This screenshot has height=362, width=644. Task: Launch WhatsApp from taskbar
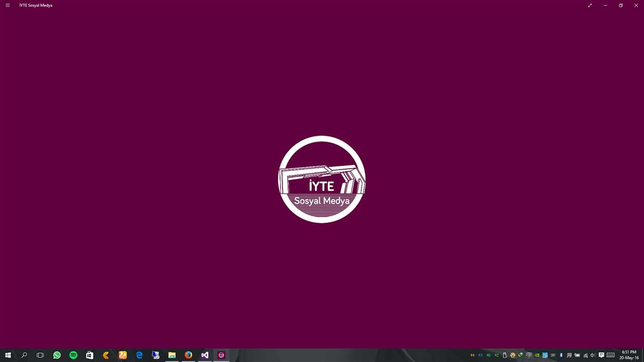[x=57, y=355]
